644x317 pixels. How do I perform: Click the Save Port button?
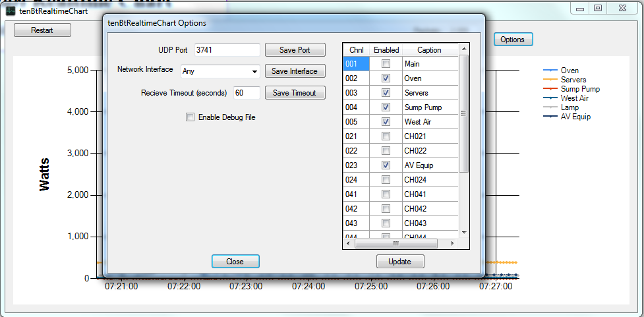tap(295, 50)
